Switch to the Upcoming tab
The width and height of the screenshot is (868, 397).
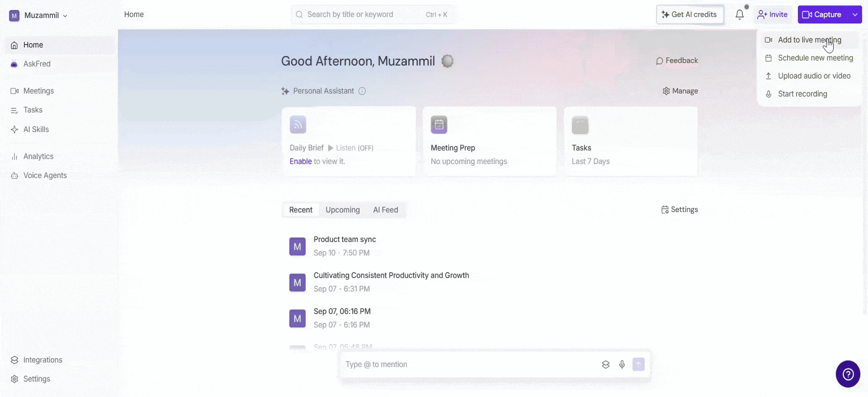coord(343,210)
